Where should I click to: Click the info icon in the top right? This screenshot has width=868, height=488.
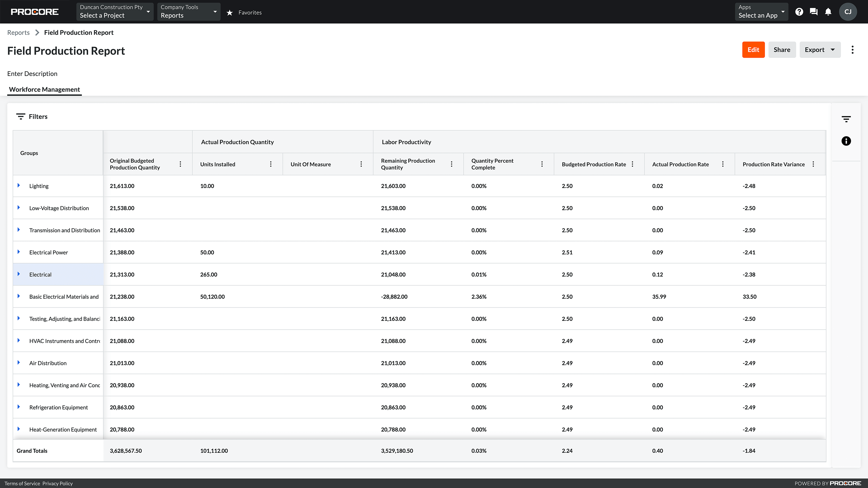pos(846,141)
